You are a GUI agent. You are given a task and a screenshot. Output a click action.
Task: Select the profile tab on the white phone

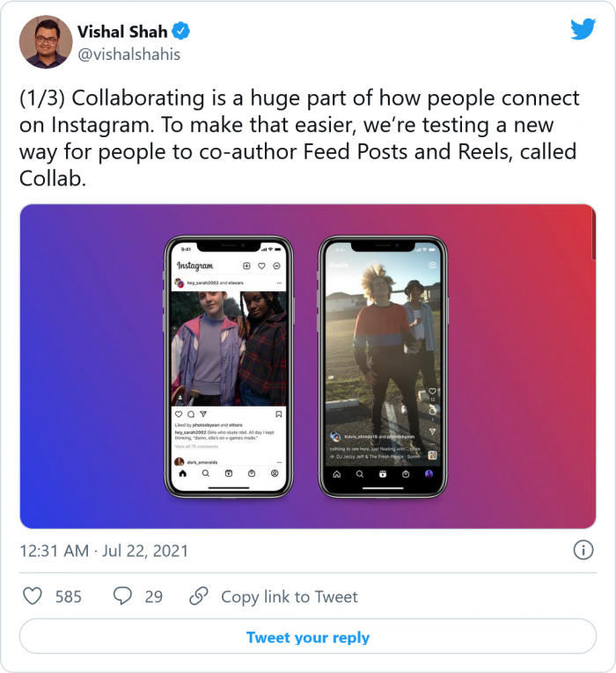click(275, 473)
